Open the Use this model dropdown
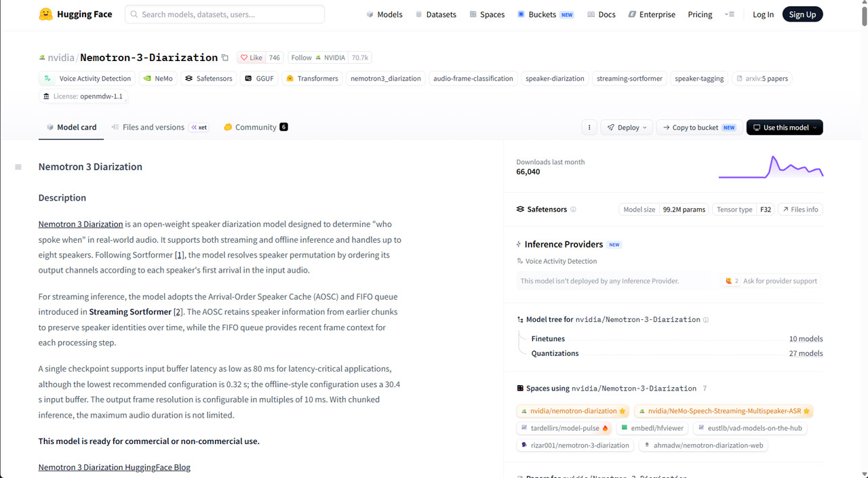The height and width of the screenshot is (478, 868). [x=785, y=127]
